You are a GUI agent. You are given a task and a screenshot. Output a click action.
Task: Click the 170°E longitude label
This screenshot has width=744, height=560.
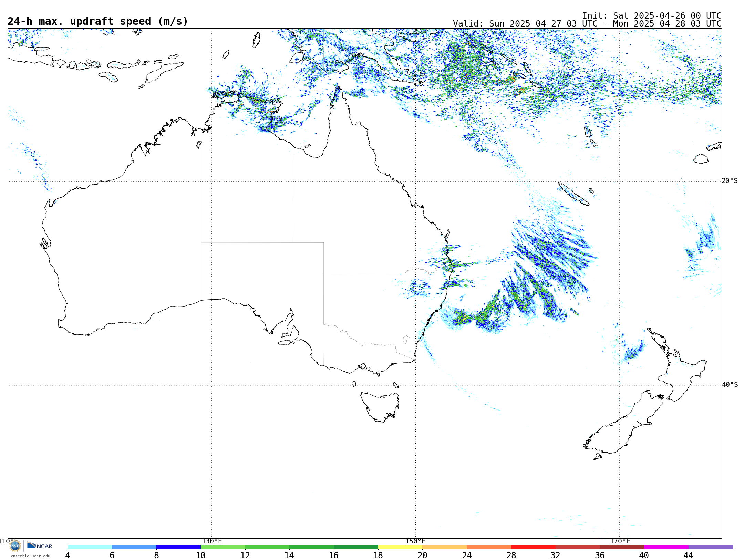[x=620, y=541]
